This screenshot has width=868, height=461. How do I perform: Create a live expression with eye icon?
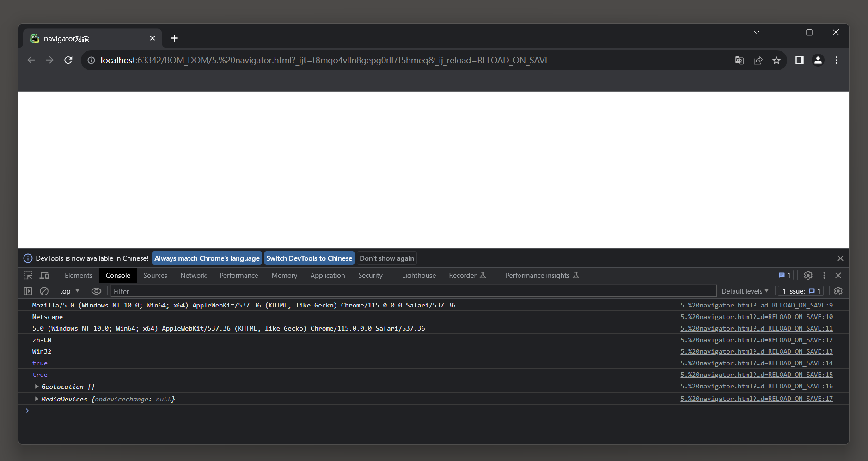point(96,291)
